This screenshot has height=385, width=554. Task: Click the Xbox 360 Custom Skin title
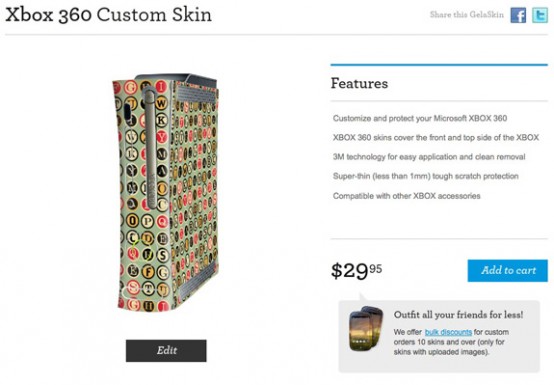coord(108,15)
